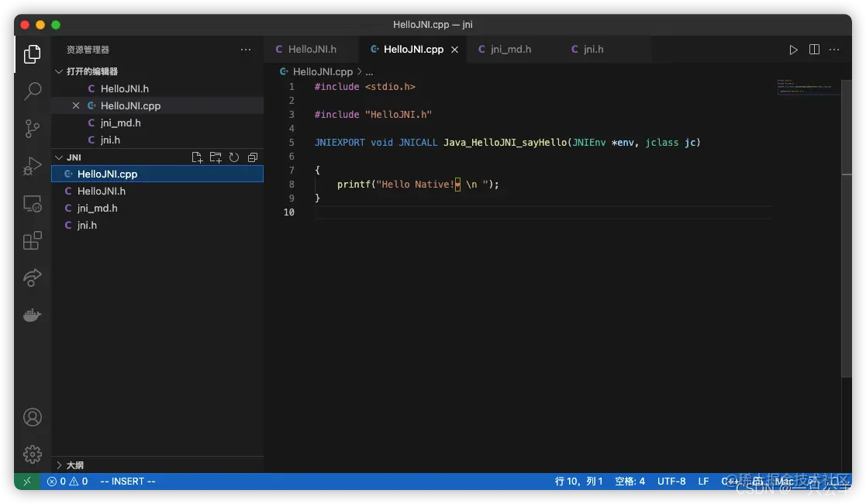Select HelloJNI.cpp in open editors list
Viewport: 866px width, 504px height.
(x=157, y=105)
